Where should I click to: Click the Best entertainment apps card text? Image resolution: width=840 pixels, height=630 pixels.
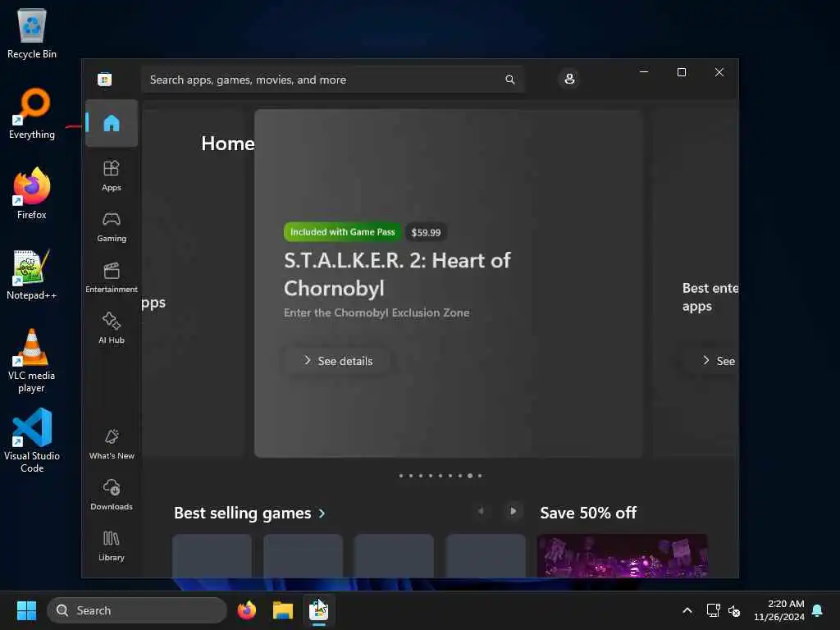710,297
